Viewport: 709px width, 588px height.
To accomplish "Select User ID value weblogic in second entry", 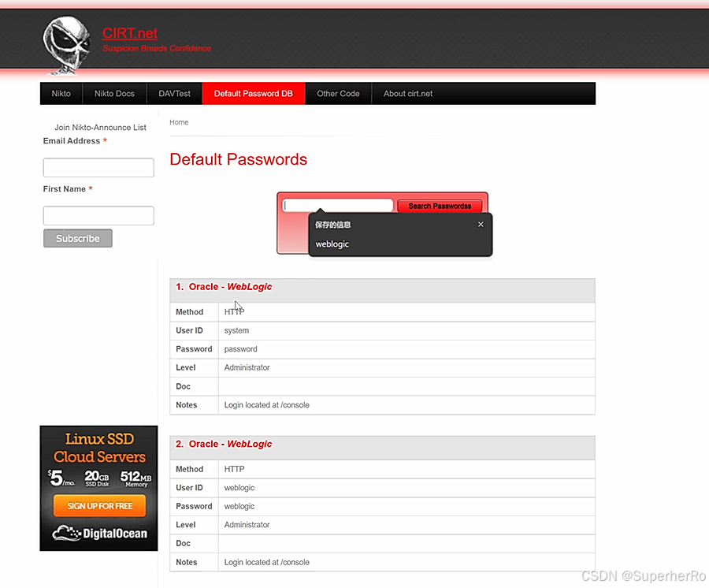I will pos(239,488).
